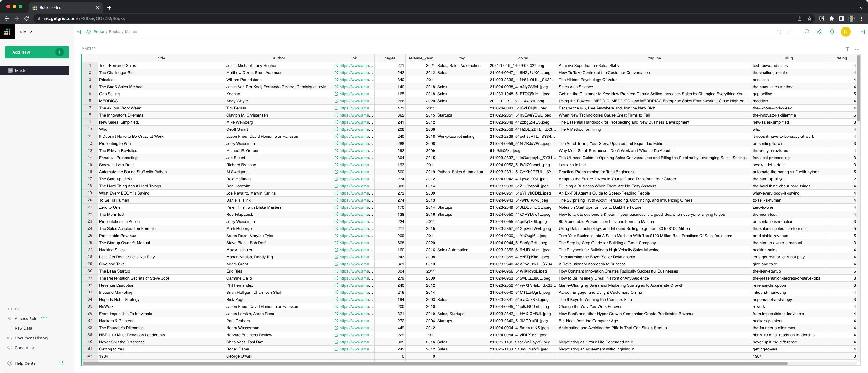Select the title column header
This screenshot has width=868, height=373.
click(161, 58)
